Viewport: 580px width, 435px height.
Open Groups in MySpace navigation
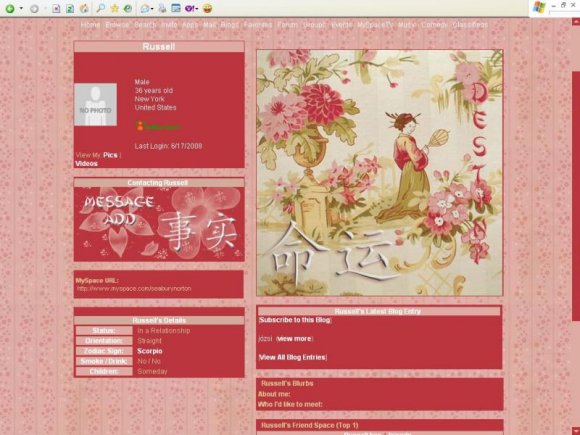pyautogui.click(x=314, y=25)
